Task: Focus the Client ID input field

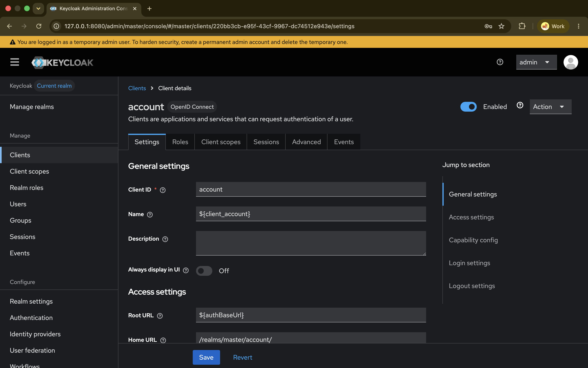Action: 311,189
